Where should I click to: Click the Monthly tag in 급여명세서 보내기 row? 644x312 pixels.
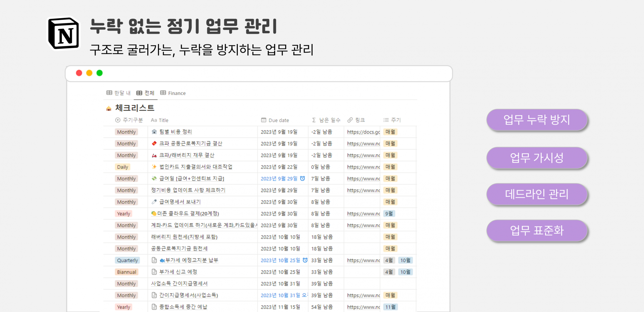click(x=126, y=202)
